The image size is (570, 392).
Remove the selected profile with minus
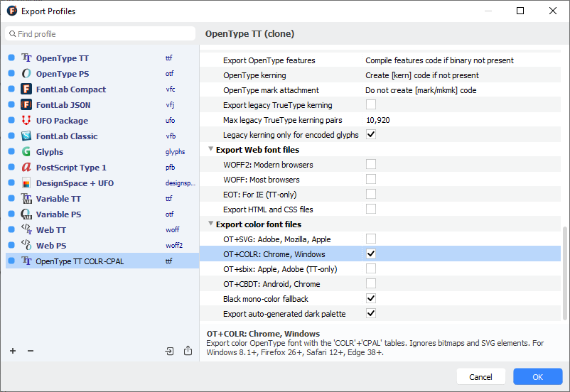tap(31, 351)
